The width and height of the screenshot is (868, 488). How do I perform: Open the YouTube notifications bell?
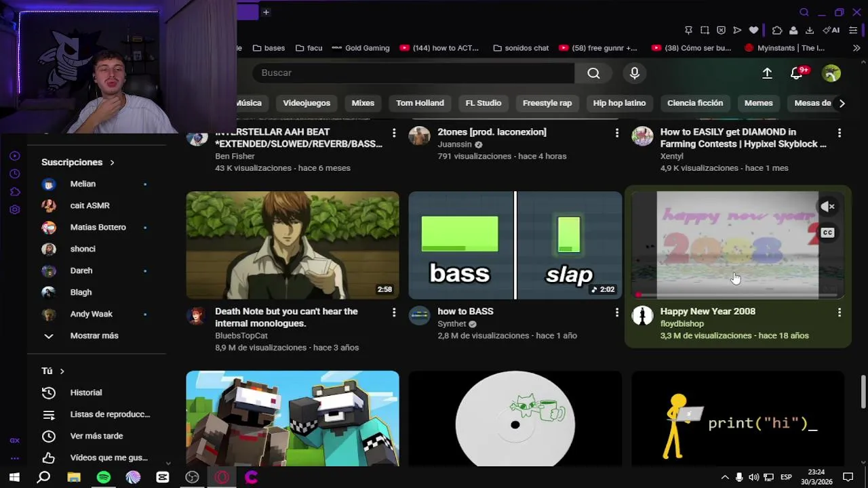pos(797,73)
